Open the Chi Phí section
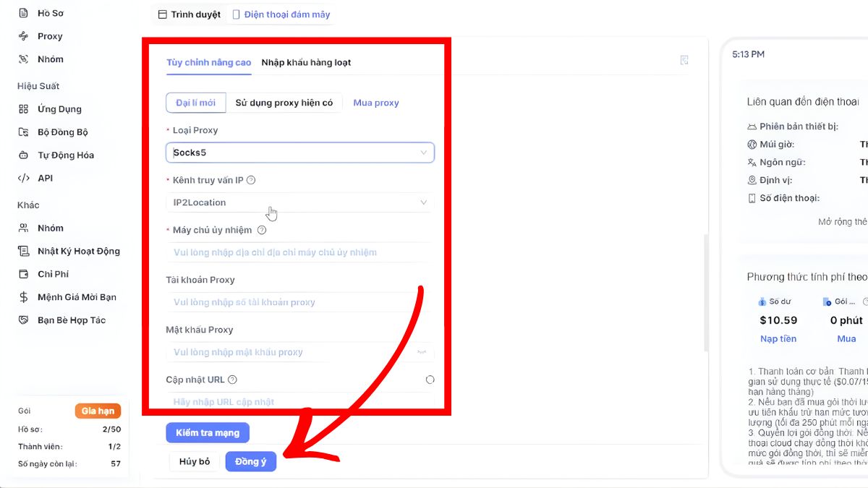The height and width of the screenshot is (488, 868). [x=51, y=274]
